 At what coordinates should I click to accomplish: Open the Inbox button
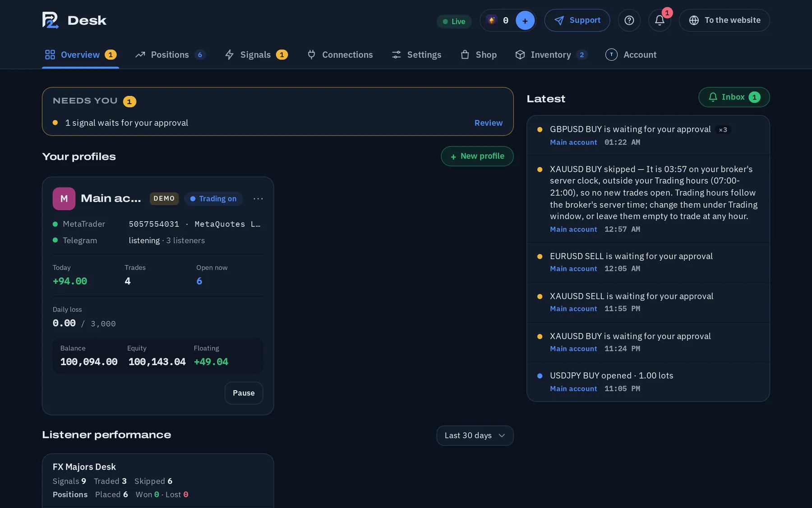click(734, 97)
